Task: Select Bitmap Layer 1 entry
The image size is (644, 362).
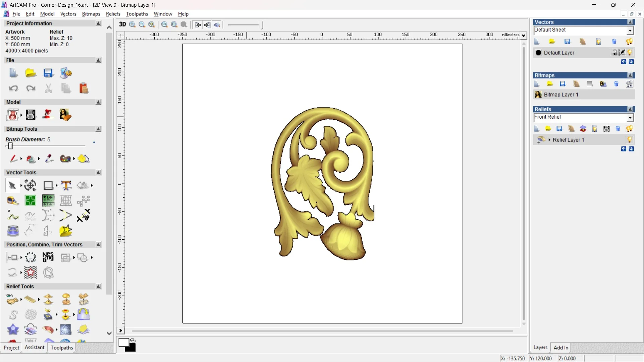Action: point(561,95)
